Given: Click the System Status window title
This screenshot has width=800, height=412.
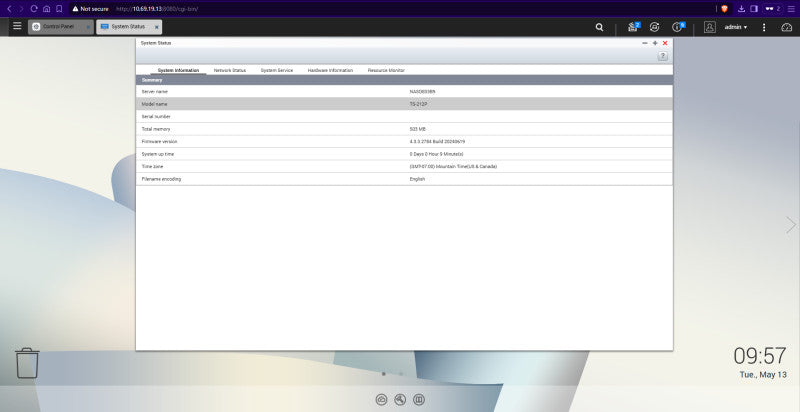Looking at the screenshot, I should pyautogui.click(x=156, y=43).
